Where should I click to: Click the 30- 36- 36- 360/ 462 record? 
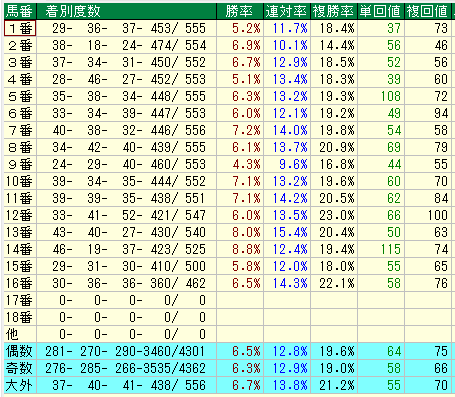129,283
